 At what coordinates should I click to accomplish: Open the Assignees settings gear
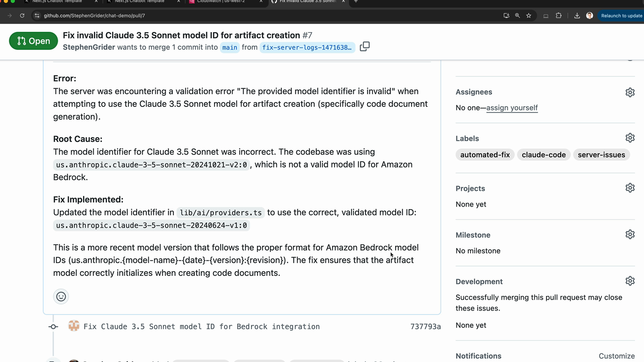tap(630, 92)
